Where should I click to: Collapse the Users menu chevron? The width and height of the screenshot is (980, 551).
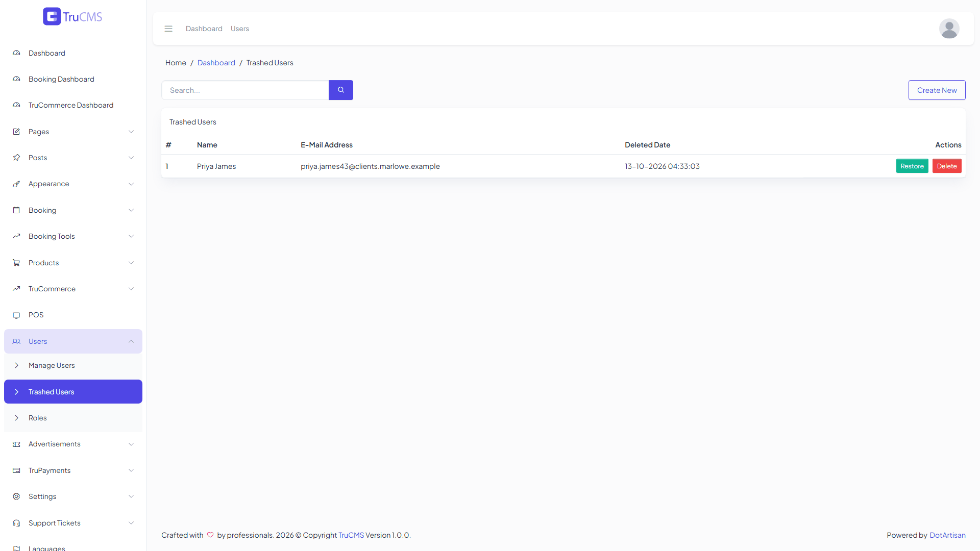point(131,341)
